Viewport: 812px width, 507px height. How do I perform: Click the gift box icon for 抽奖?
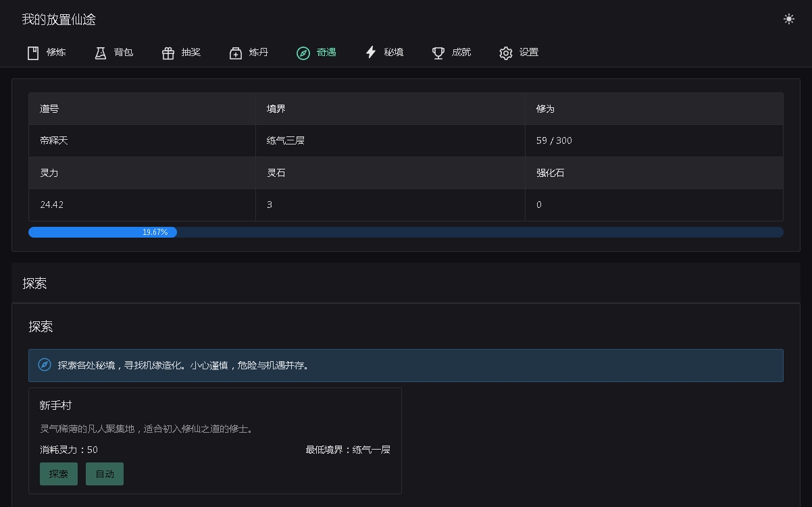click(168, 53)
